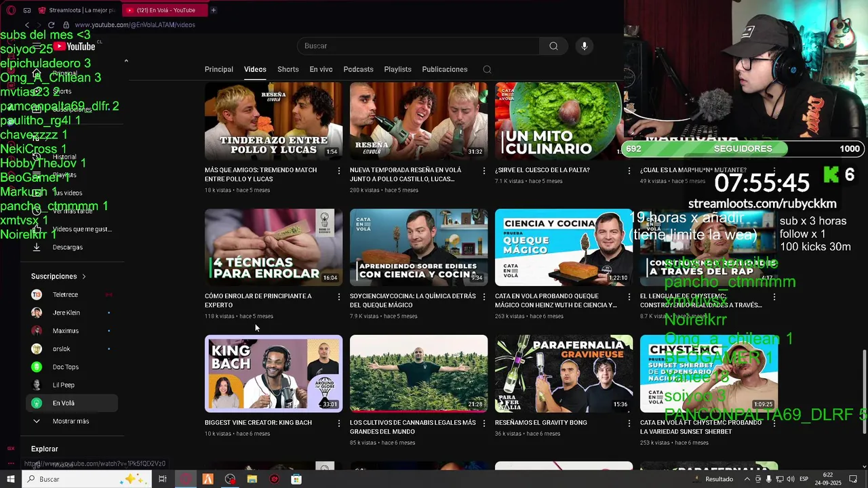Click the browser address bar URL
Screen dimensions: 868x488
click(135, 25)
